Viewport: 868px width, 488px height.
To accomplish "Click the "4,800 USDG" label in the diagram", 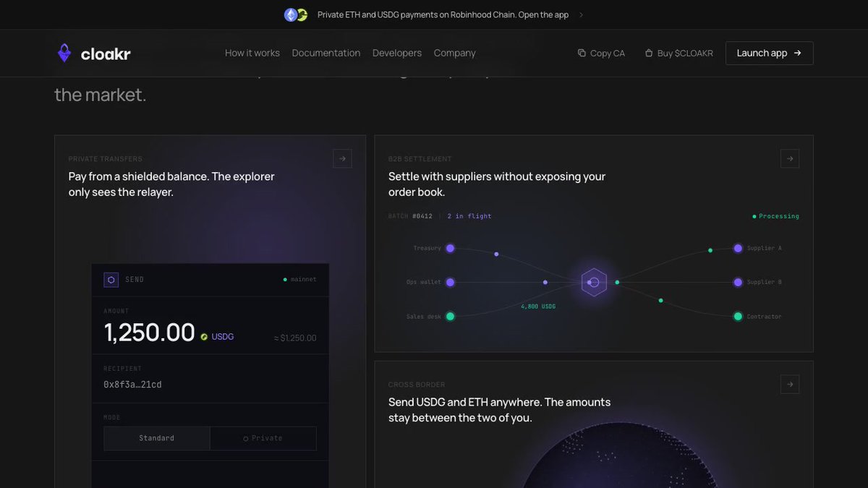I will click(x=538, y=307).
